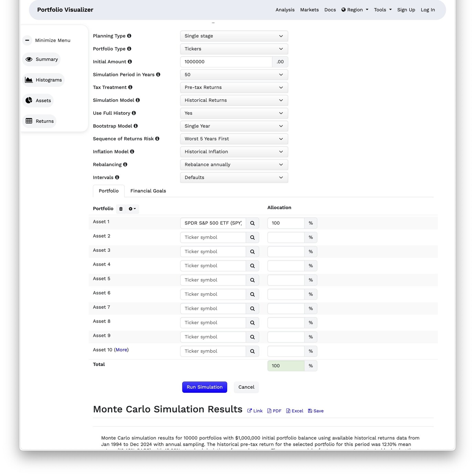Click the Asset 5 ticker search icon
The height and width of the screenshot is (476, 475).
(252, 280)
